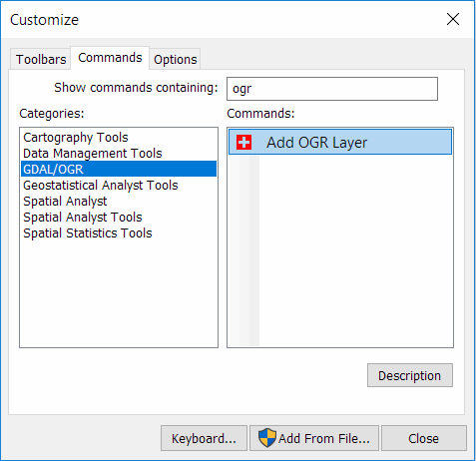Click the Description button

point(410,375)
